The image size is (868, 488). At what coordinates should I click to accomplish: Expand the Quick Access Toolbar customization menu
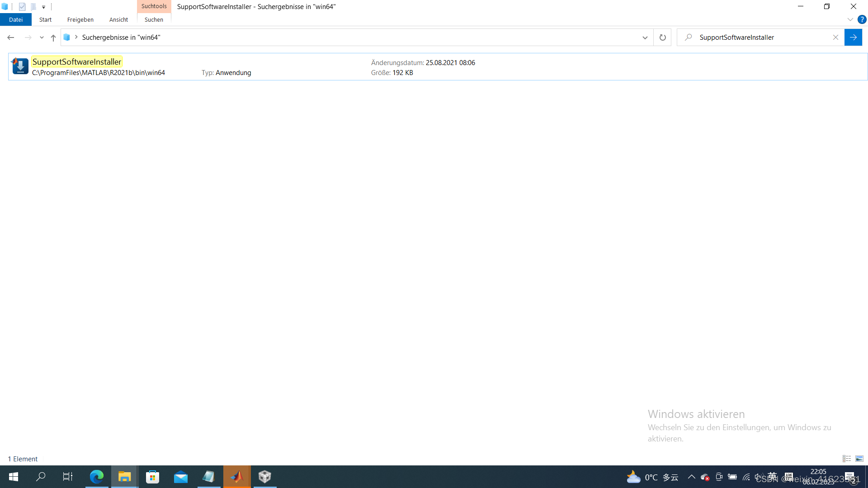pyautogui.click(x=43, y=7)
